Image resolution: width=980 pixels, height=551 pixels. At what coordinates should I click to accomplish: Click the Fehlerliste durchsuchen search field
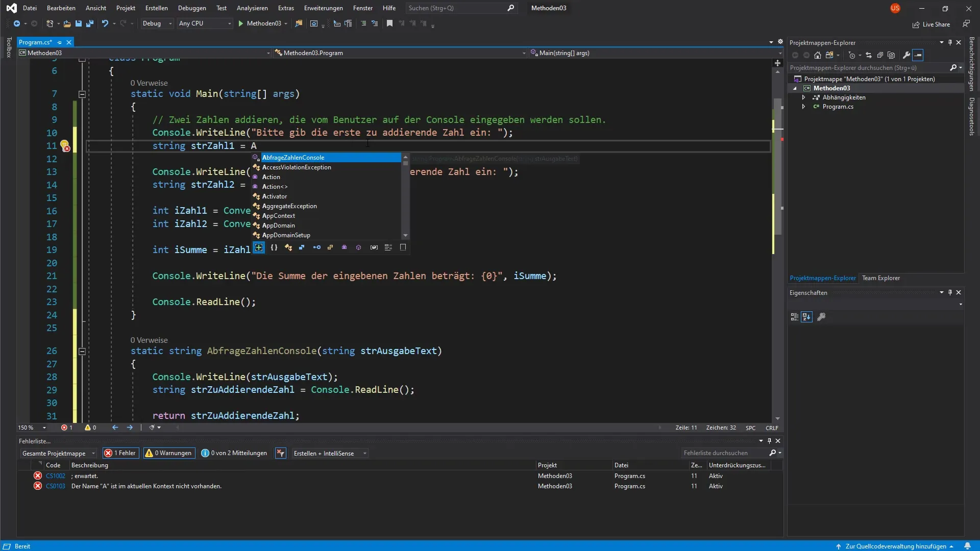[730, 453]
